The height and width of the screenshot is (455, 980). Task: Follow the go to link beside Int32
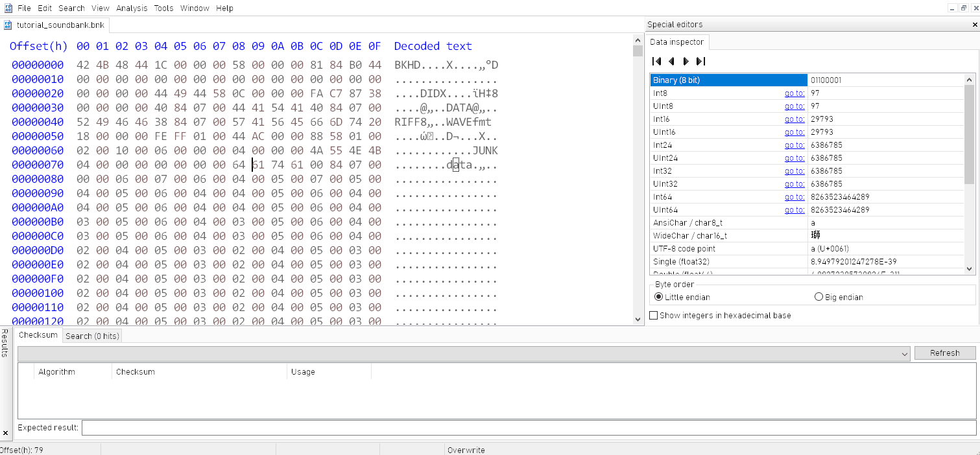click(x=795, y=170)
